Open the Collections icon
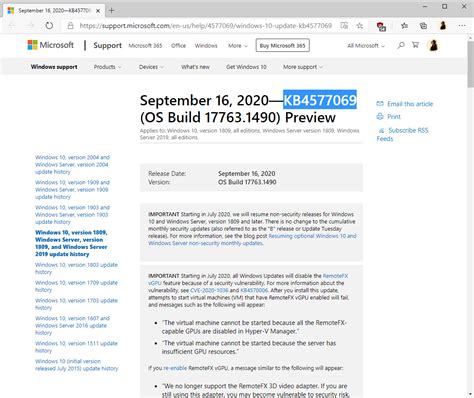 423,26
